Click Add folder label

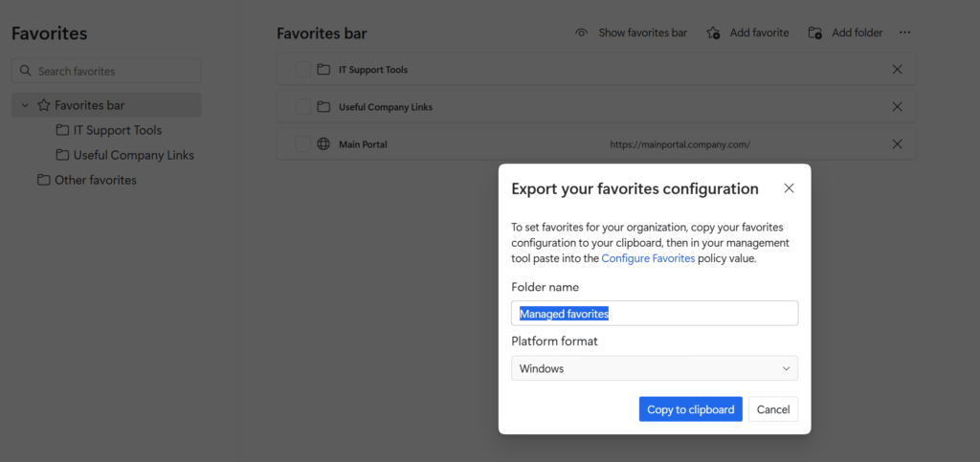coord(857,33)
